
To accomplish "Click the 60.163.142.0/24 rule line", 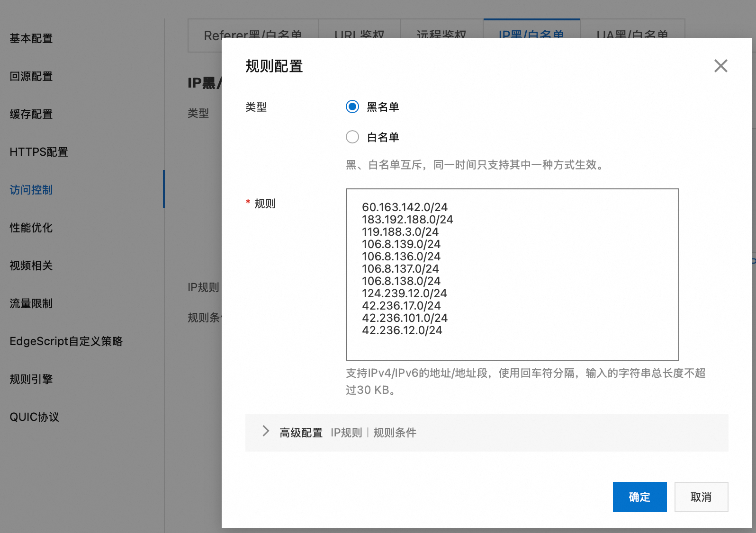I will click(x=405, y=207).
